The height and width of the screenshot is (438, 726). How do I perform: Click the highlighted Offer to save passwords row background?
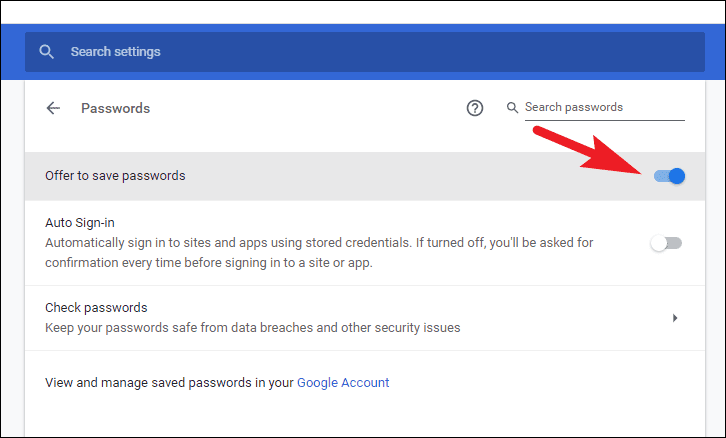400,176
